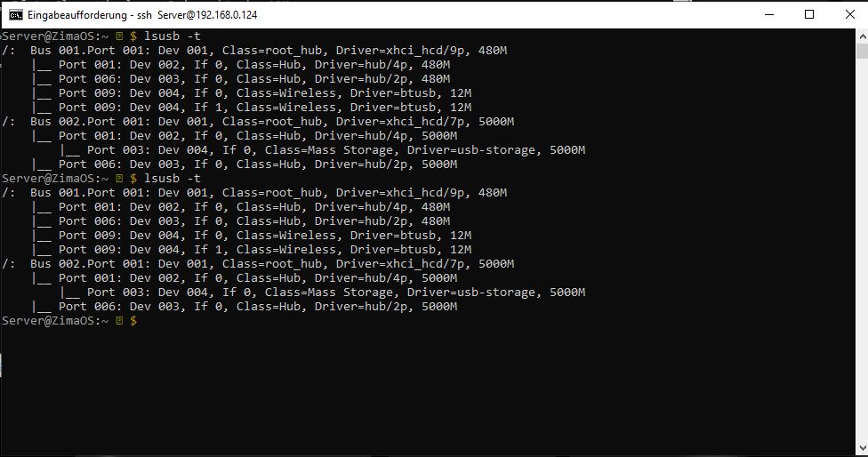
Task: Maximize the Eingabeaufforderung window
Action: pos(808,14)
